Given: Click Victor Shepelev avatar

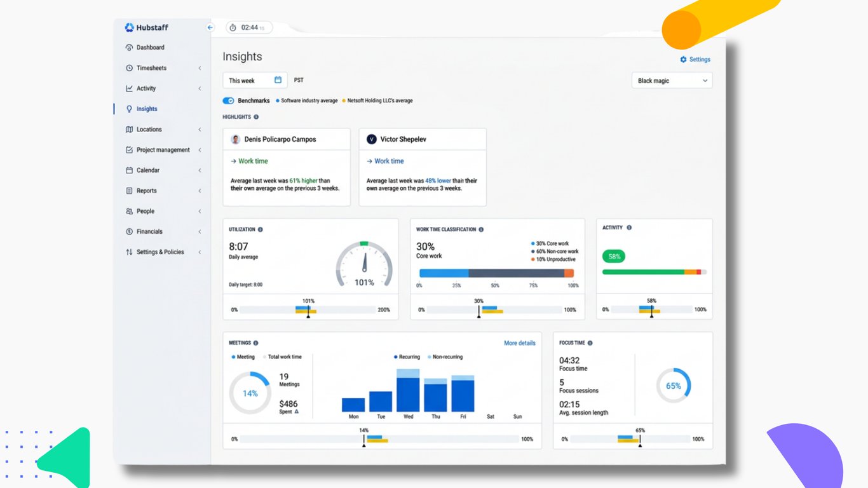Looking at the screenshot, I should 372,139.
